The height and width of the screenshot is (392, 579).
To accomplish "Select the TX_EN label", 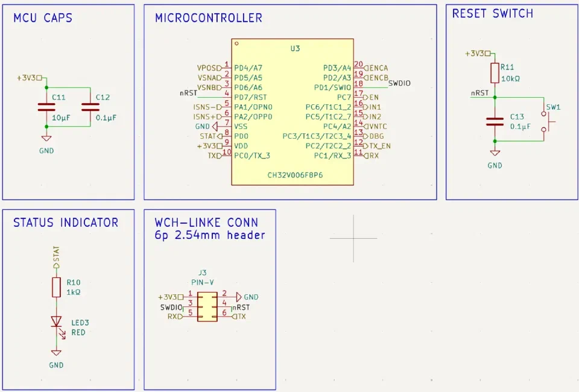I will 377,146.
